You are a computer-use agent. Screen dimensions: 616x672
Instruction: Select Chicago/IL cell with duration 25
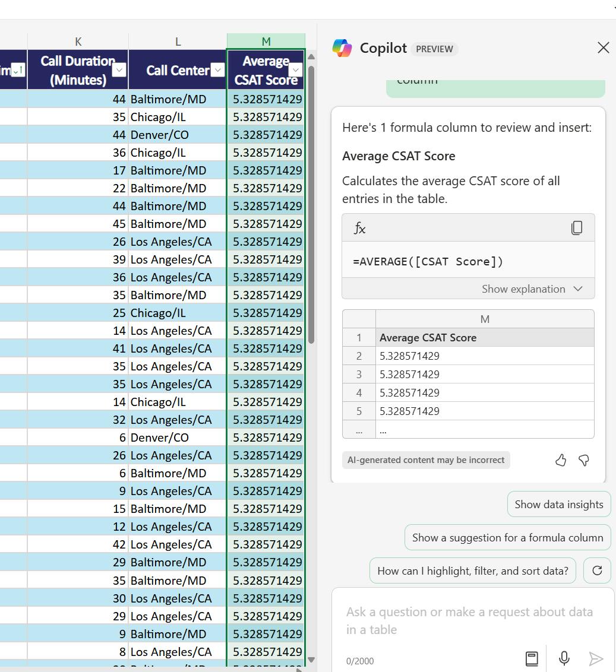click(178, 313)
